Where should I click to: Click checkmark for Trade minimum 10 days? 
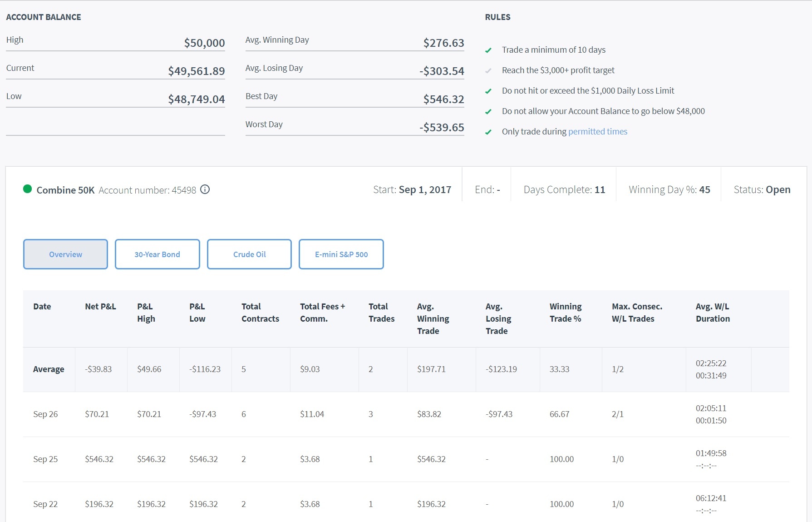(x=488, y=50)
